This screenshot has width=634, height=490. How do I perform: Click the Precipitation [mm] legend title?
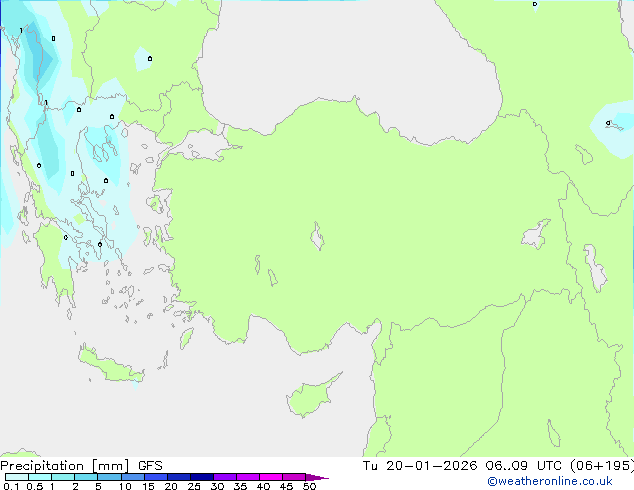coord(65,466)
